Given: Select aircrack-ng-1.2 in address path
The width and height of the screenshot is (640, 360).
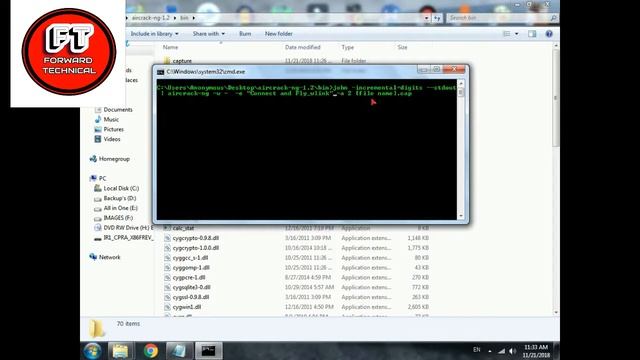Looking at the screenshot, I should point(150,18).
